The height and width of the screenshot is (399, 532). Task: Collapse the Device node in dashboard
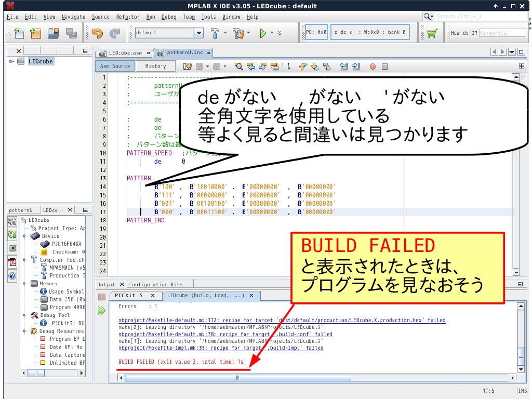point(24,236)
